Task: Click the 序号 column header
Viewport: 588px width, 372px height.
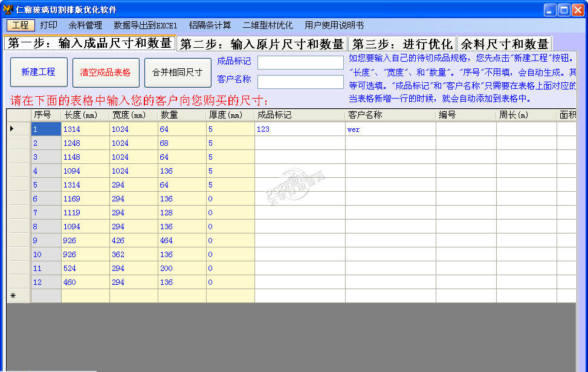Action: tap(46, 115)
